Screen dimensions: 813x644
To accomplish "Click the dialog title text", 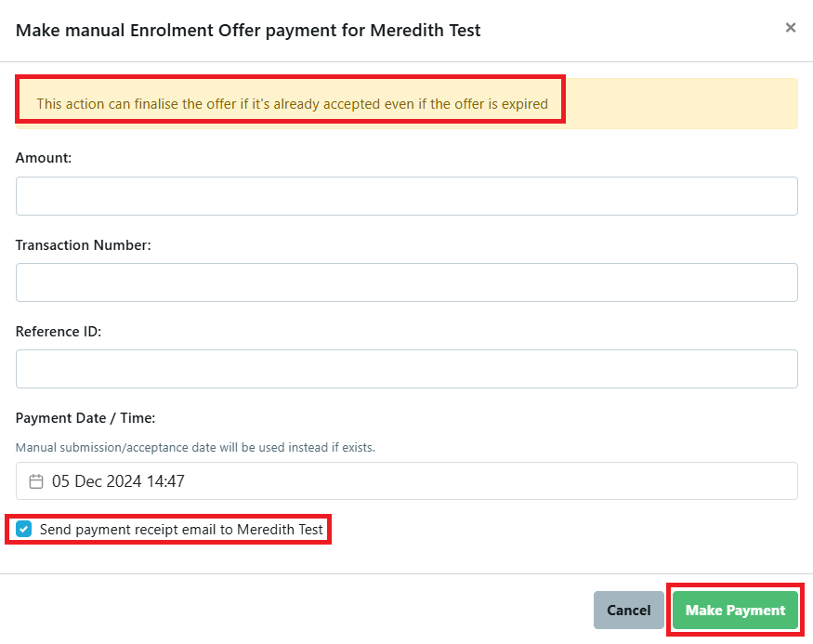I will coord(247,30).
